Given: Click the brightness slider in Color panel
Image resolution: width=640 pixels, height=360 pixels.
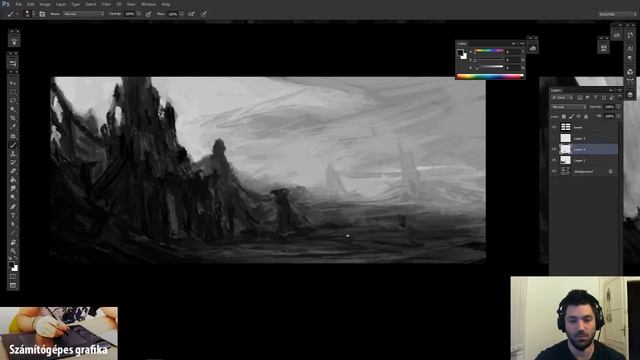Looking at the screenshot, I should pos(489,67).
